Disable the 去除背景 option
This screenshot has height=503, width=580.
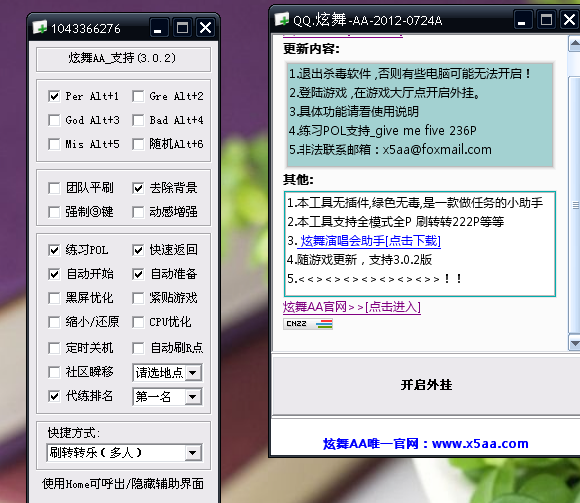(x=138, y=188)
